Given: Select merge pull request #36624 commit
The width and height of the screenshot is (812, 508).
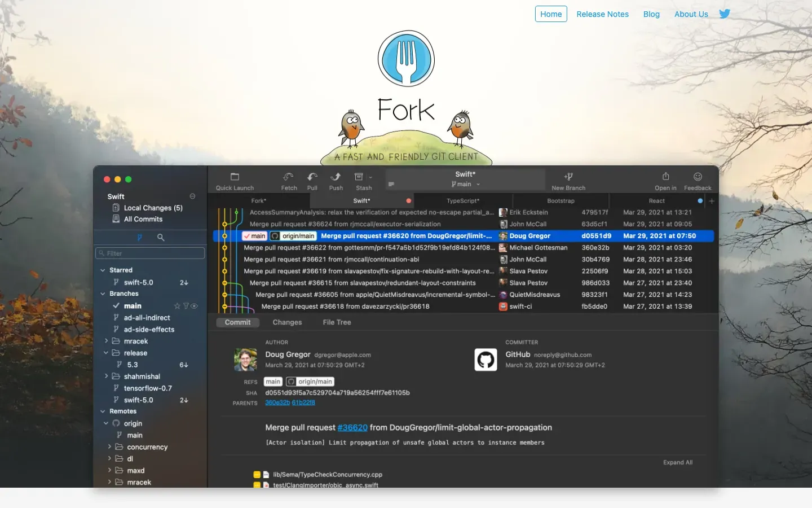Looking at the screenshot, I should pyautogui.click(x=464, y=224).
